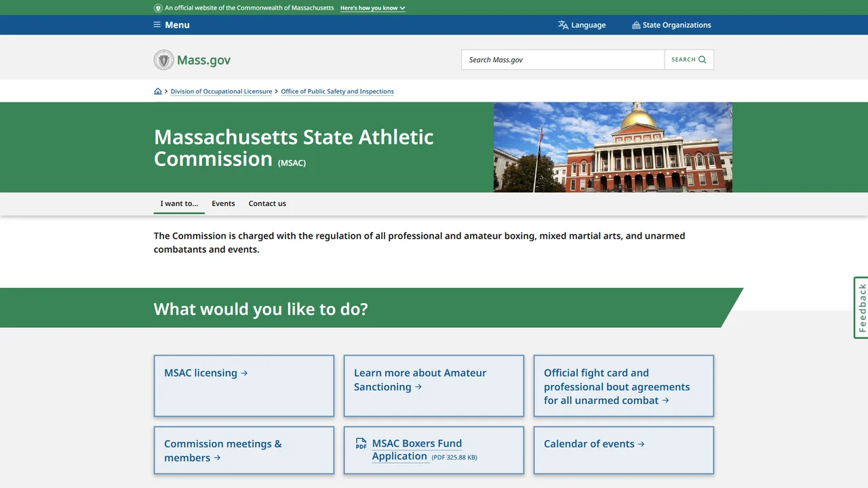Click the home icon in breadcrumbs
Viewport: 868px width, 488px height.
(x=158, y=91)
